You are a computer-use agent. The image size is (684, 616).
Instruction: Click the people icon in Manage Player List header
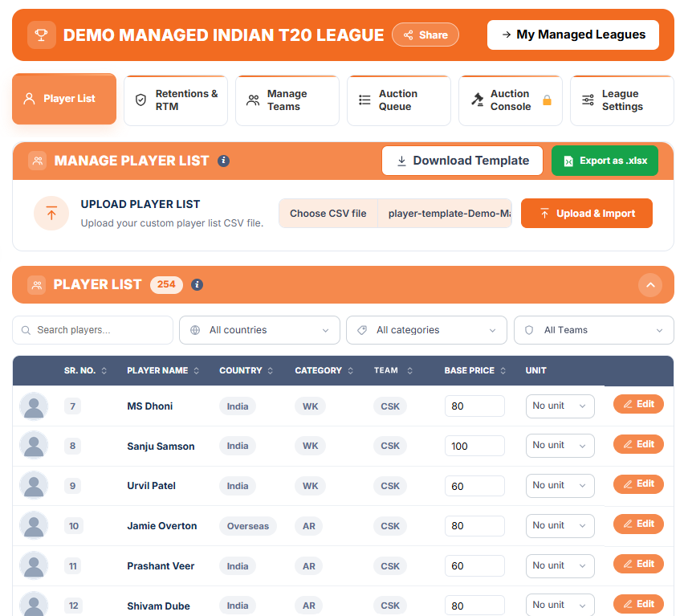pos(38,161)
